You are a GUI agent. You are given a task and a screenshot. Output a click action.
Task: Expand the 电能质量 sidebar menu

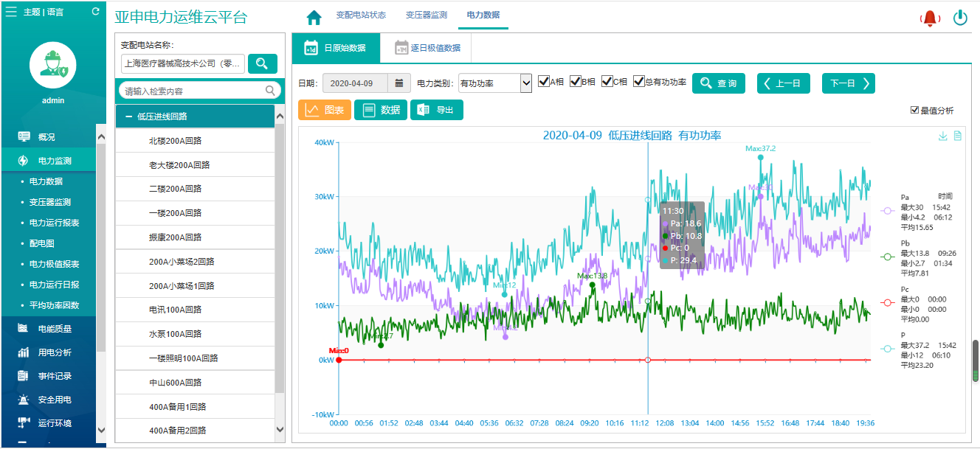[55, 329]
